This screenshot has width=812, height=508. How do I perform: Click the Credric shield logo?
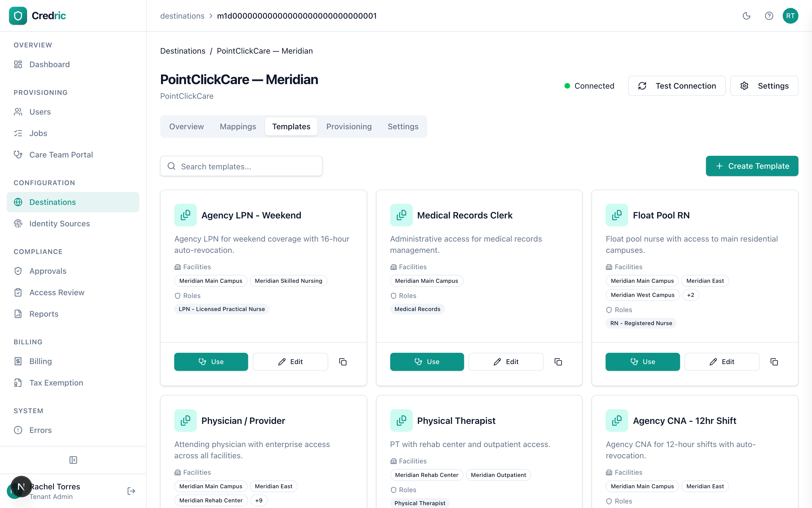click(x=18, y=16)
